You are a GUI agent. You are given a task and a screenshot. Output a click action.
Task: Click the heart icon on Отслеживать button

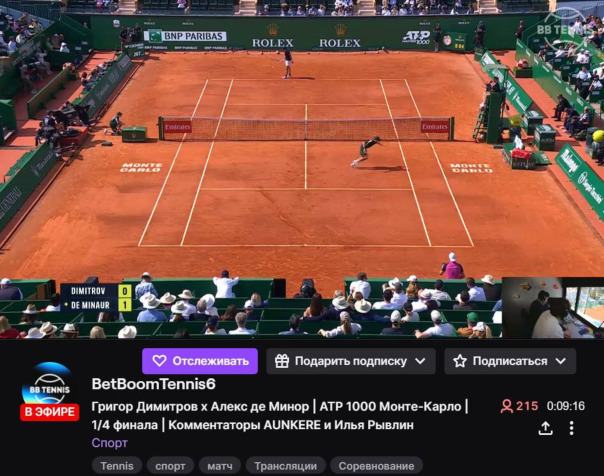pyautogui.click(x=159, y=361)
